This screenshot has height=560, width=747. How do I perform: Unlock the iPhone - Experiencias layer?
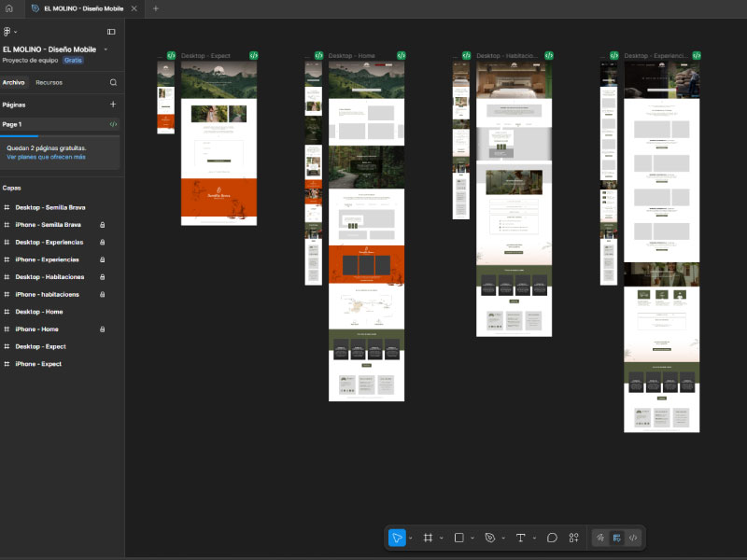pos(102,259)
